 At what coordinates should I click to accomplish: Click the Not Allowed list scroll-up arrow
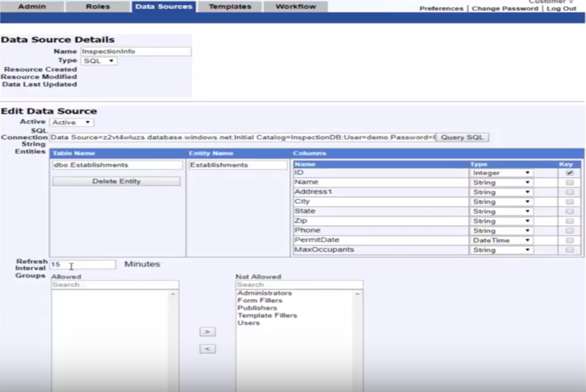[x=357, y=295]
